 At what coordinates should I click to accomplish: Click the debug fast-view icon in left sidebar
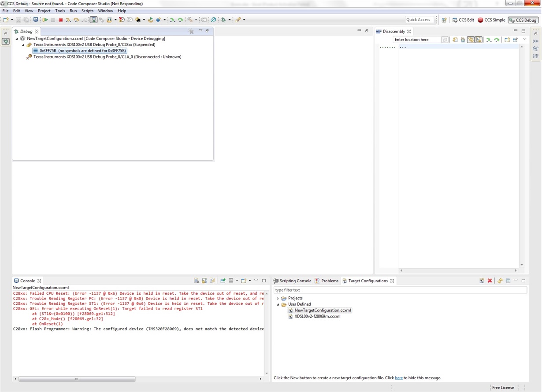click(x=6, y=41)
